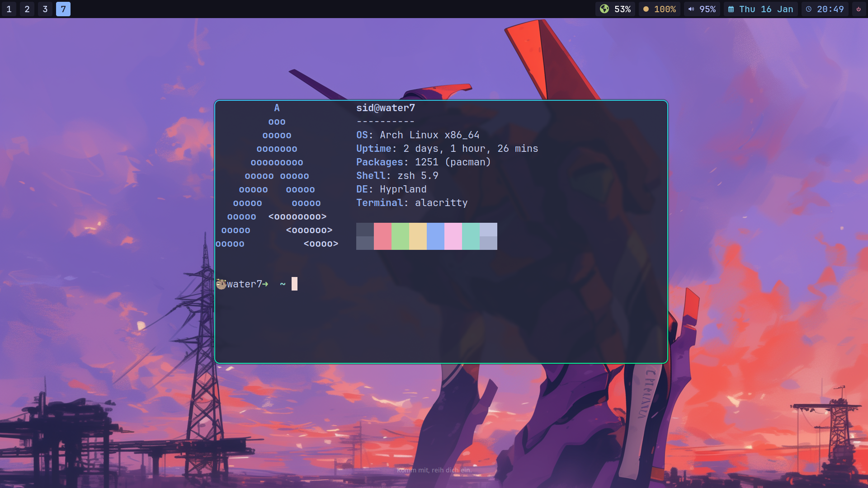Click the OS: Arch Linux x86_64 line
Image resolution: width=868 pixels, height=488 pixels.
(418, 135)
